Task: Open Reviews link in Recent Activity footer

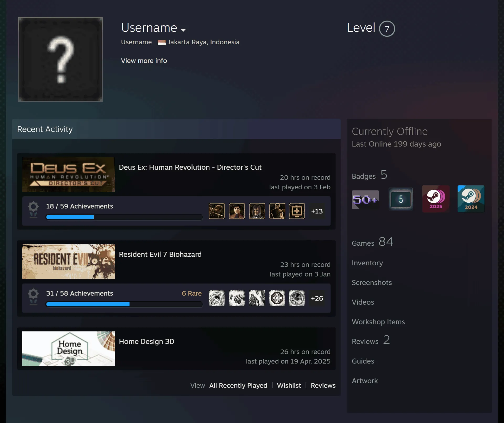Action: point(323,385)
